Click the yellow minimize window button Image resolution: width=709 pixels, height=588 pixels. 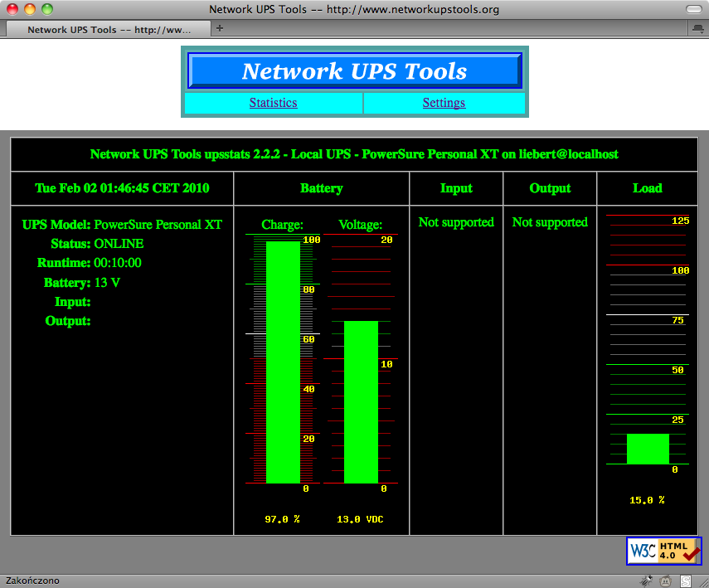point(30,9)
